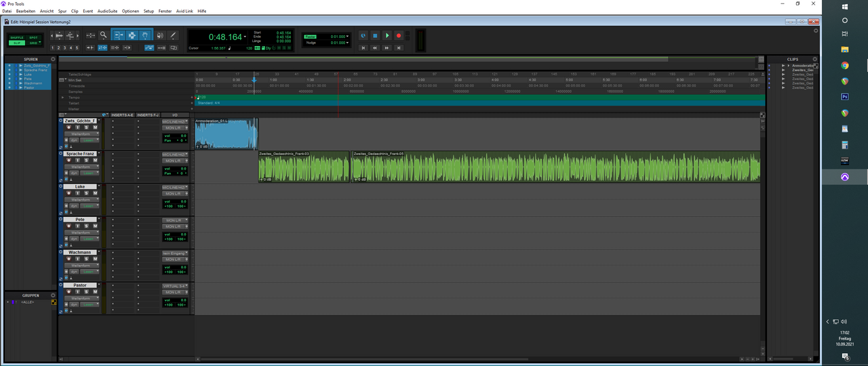Mute the Zwts_Gdchtn_F track

click(96, 127)
